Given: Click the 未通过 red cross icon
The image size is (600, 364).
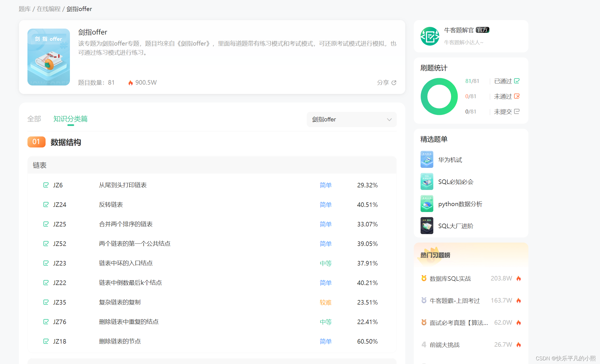Looking at the screenshot, I should pyautogui.click(x=517, y=96).
